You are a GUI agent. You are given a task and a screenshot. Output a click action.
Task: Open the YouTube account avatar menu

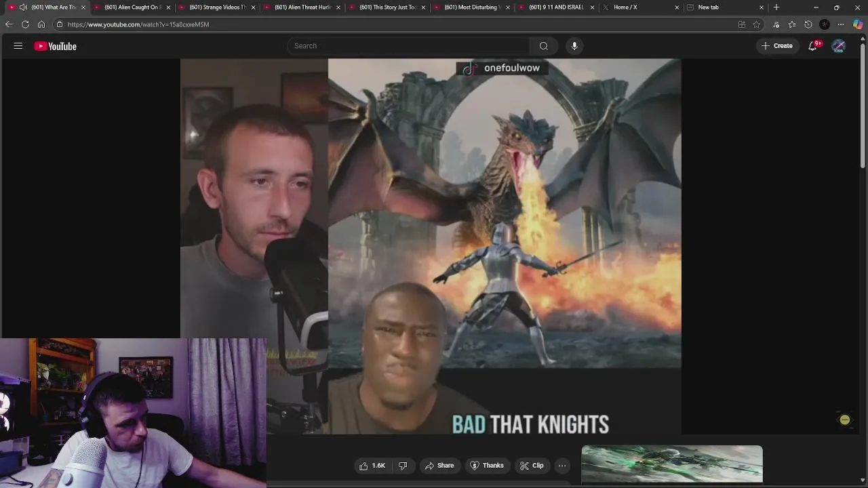[839, 46]
